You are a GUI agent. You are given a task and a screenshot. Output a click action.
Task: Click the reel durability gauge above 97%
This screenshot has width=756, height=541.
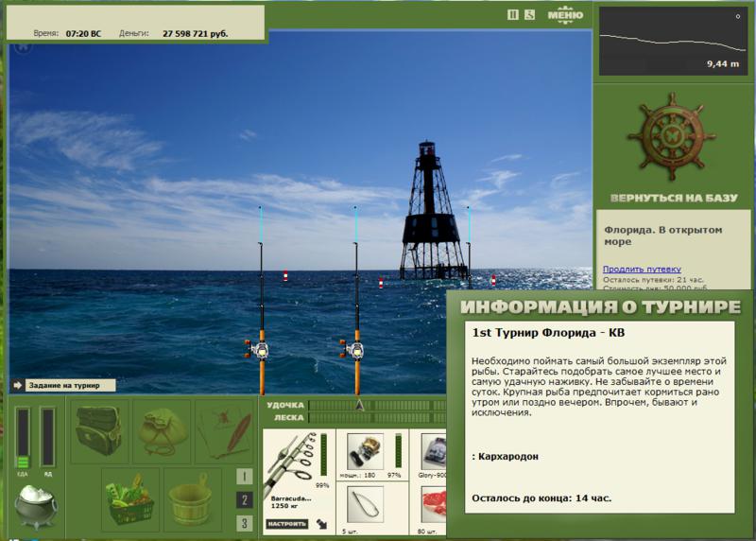(398, 451)
